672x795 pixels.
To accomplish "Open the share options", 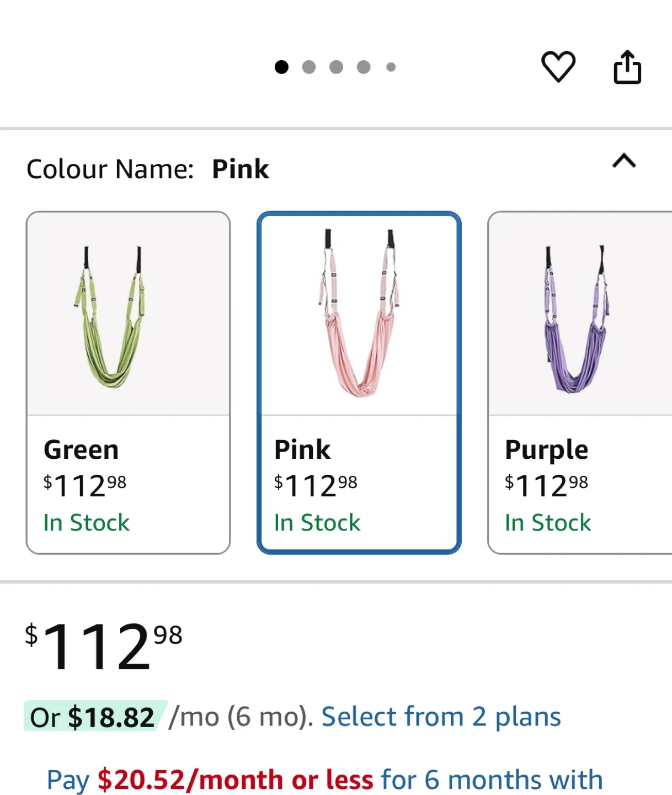I will coord(627,67).
